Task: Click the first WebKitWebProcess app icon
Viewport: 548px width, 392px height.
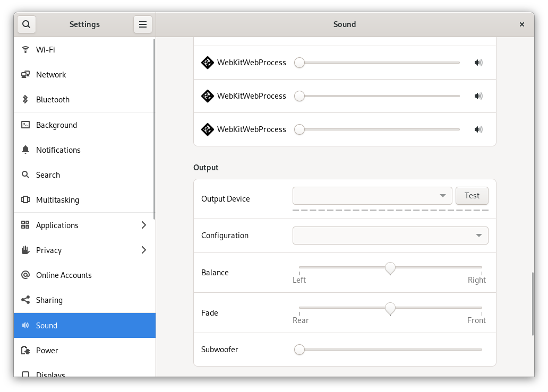Action: pyautogui.click(x=208, y=63)
